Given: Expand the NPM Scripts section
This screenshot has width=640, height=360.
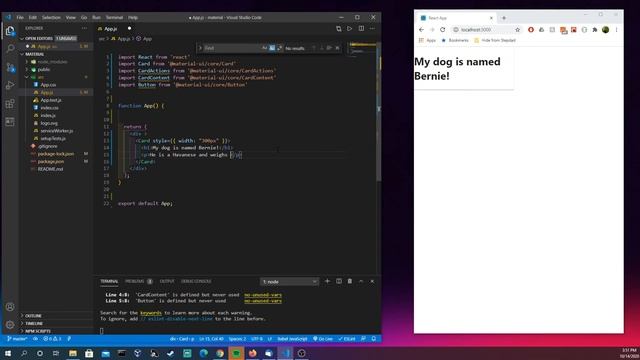Looking at the screenshot, I should click(38, 331).
